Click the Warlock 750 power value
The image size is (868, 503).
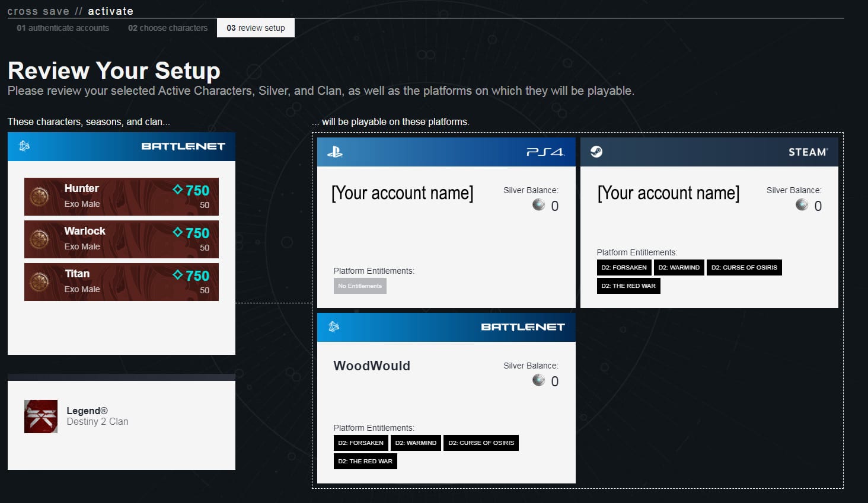(x=197, y=233)
